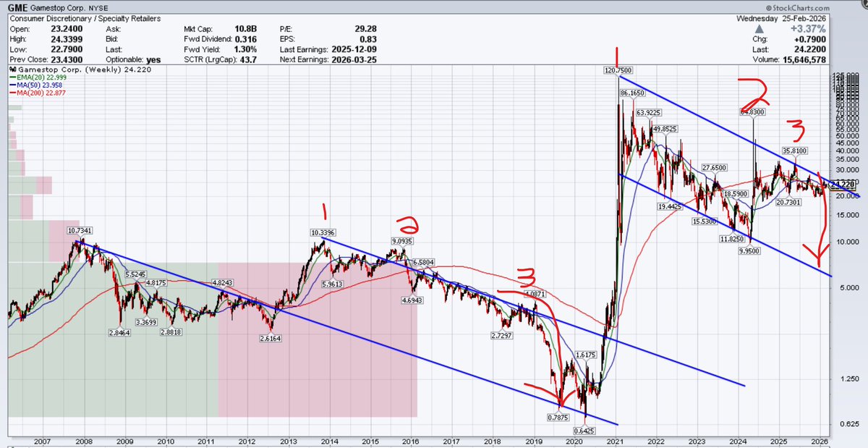This screenshot has height=448, width=868.
Task: Click the 2026 year label on time axis
Action: coord(820,441)
